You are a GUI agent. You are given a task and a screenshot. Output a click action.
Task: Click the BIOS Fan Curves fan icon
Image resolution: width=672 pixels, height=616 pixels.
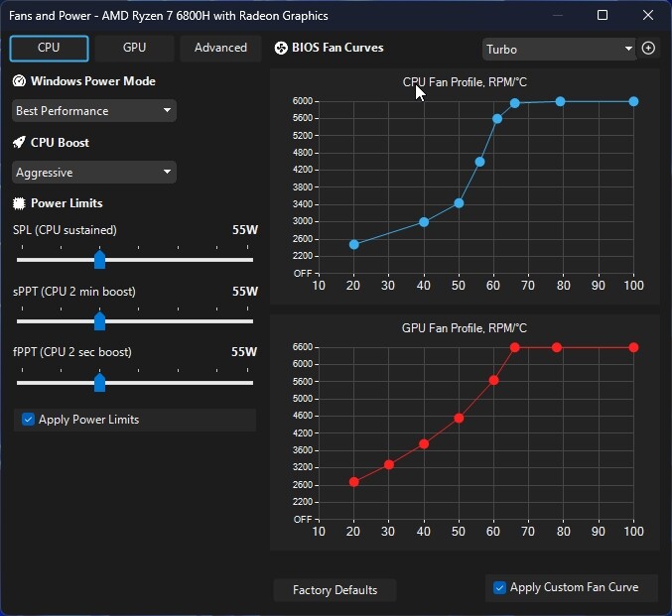click(x=281, y=48)
